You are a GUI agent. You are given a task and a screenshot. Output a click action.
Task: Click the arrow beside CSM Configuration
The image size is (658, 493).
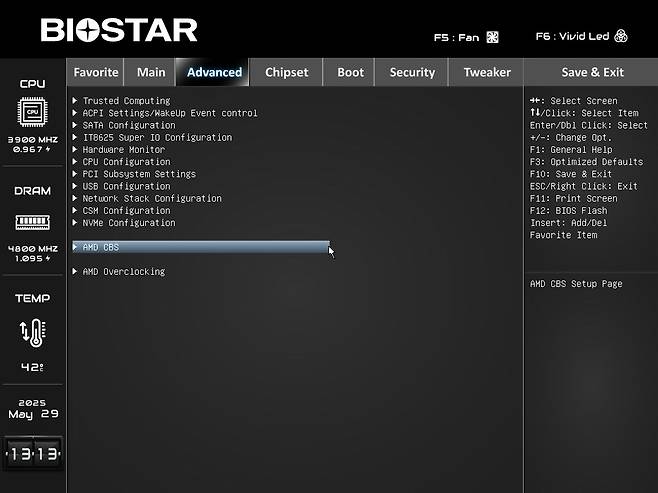tap(75, 210)
